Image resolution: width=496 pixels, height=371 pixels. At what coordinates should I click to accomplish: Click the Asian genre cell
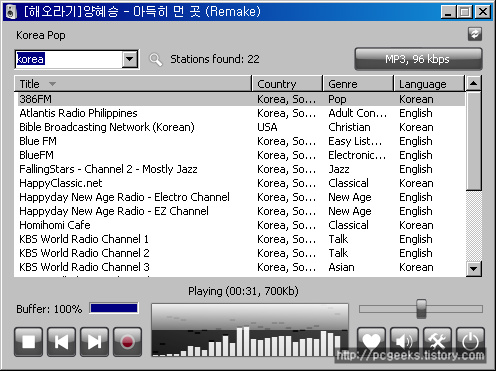pos(341,267)
